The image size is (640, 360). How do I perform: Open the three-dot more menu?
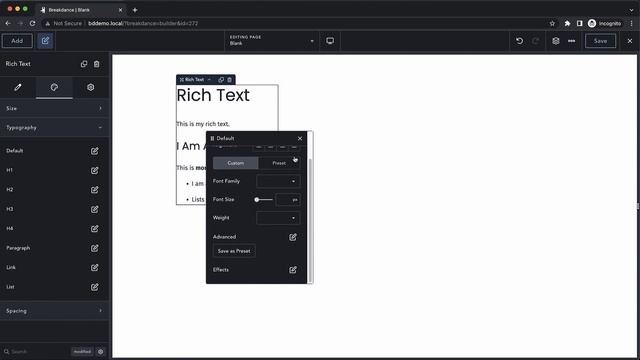[571, 41]
